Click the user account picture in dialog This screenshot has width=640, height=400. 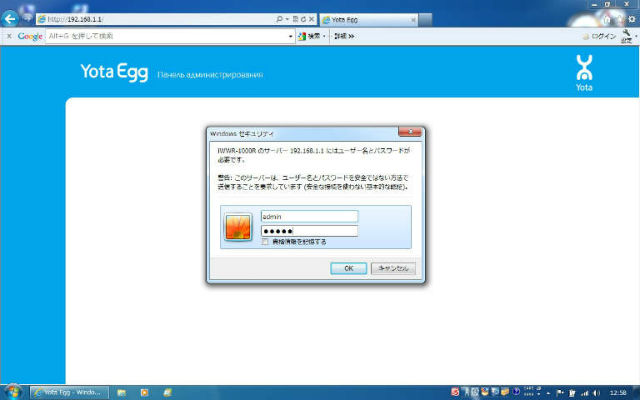pyautogui.click(x=238, y=226)
